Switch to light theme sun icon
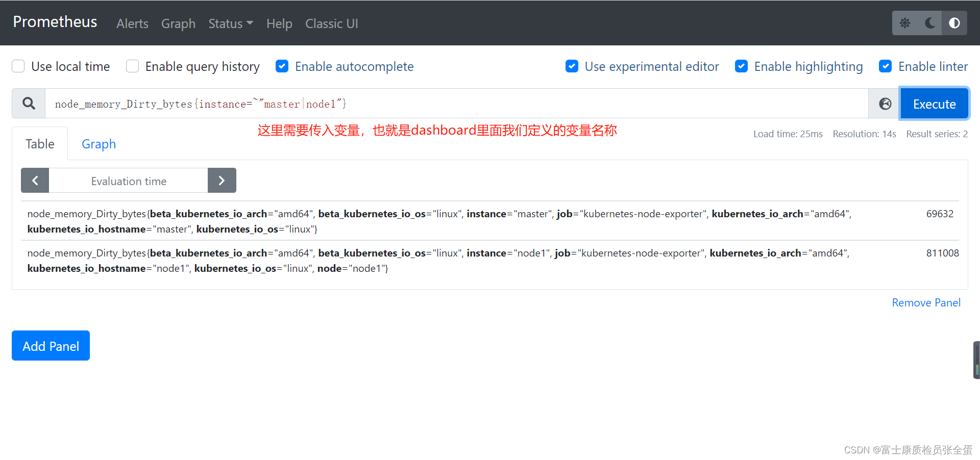Screen dimensions: 980x460 905,23
